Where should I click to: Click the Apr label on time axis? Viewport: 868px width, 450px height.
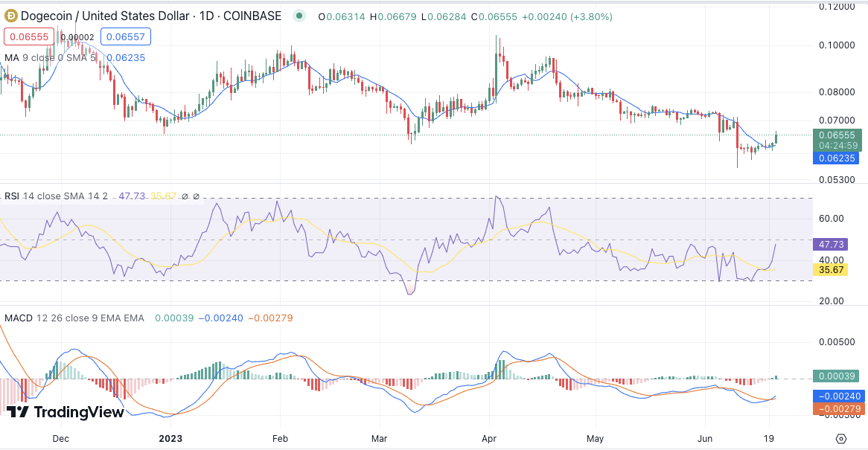click(x=489, y=438)
